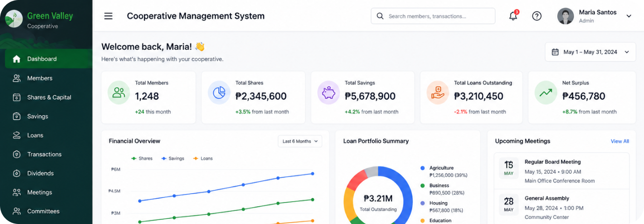Click the Total Members people icon
This screenshot has height=224, width=644.
point(119,92)
